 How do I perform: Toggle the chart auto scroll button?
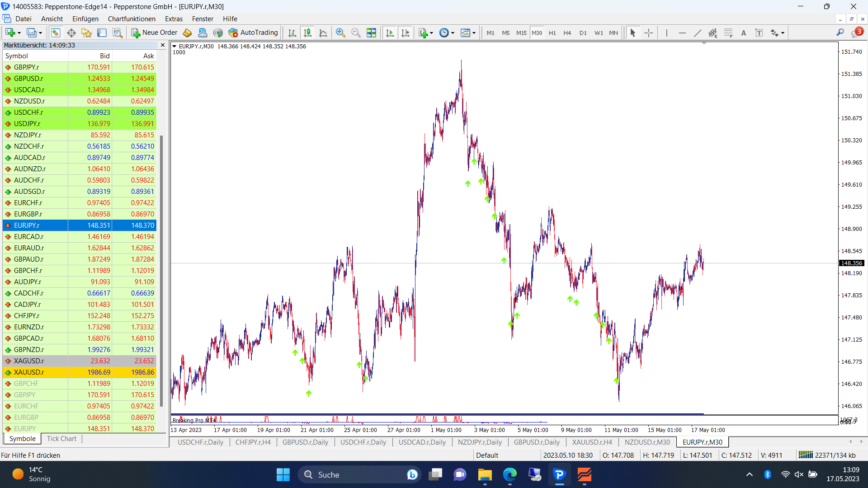coord(390,33)
